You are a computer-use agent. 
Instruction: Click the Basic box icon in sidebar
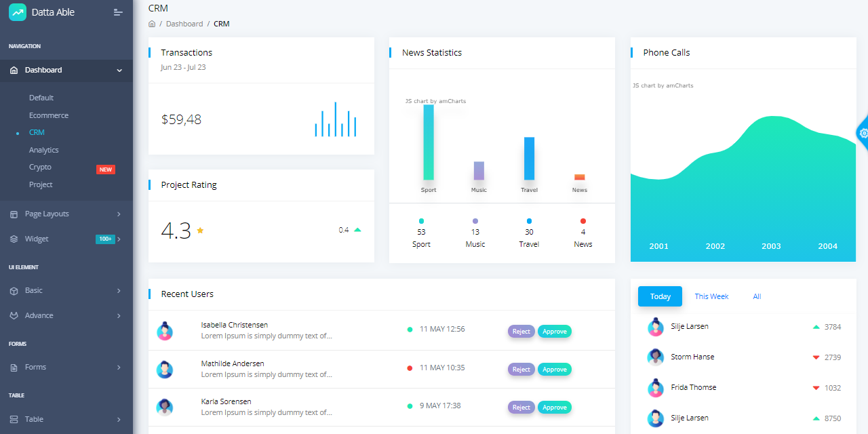coord(14,291)
